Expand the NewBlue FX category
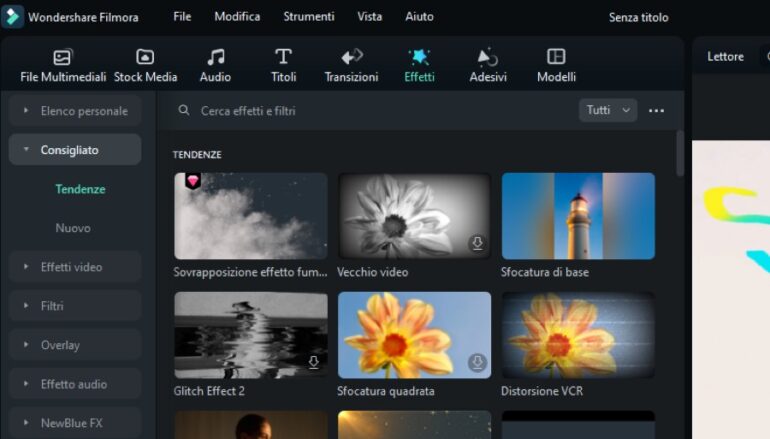Viewport: 770px width, 439px height. 75,423
